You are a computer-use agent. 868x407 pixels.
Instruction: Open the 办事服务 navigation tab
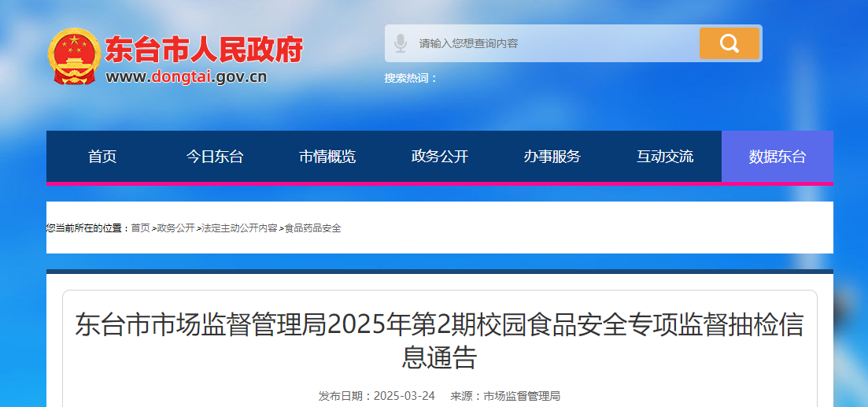pyautogui.click(x=552, y=157)
